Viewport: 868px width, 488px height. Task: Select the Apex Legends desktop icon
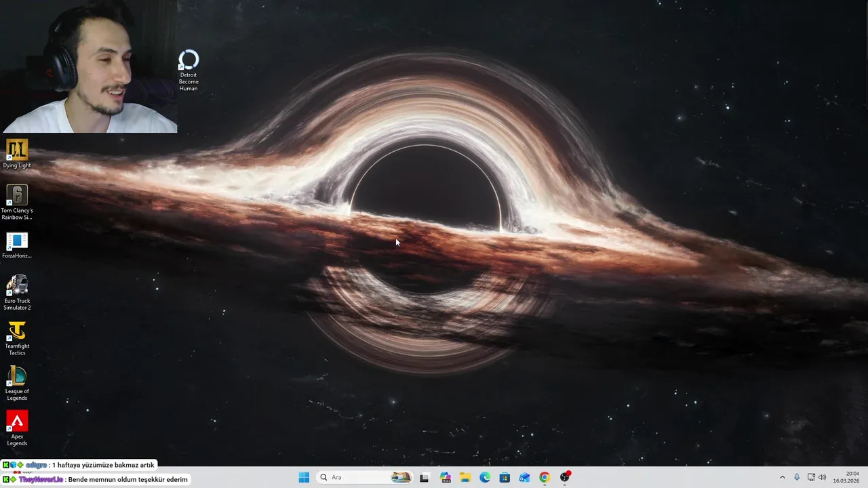(17, 428)
